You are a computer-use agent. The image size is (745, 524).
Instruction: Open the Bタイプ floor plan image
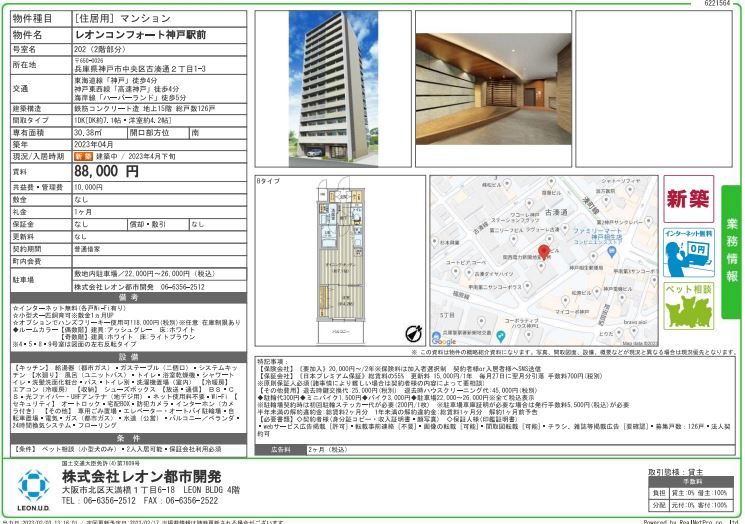coord(340,261)
